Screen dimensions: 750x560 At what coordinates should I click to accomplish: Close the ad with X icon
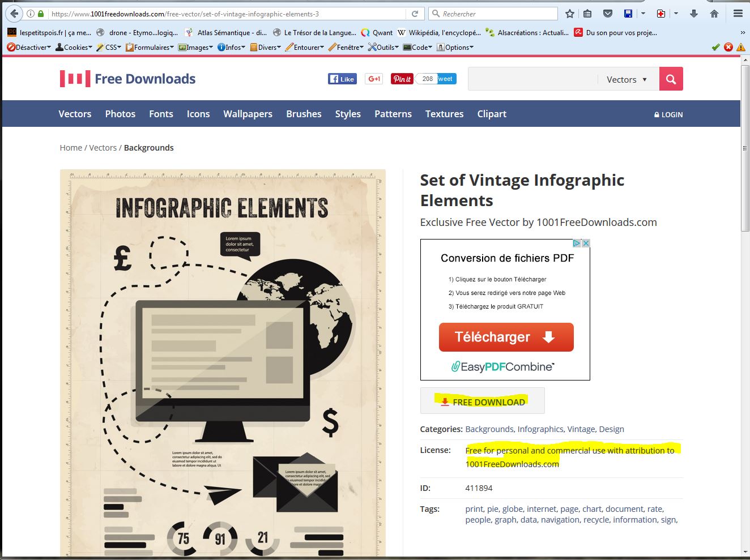tap(586, 243)
